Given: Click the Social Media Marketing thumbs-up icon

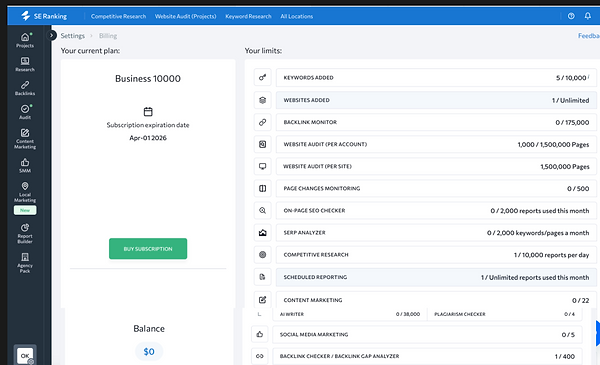Looking at the screenshot, I should click(x=260, y=334).
